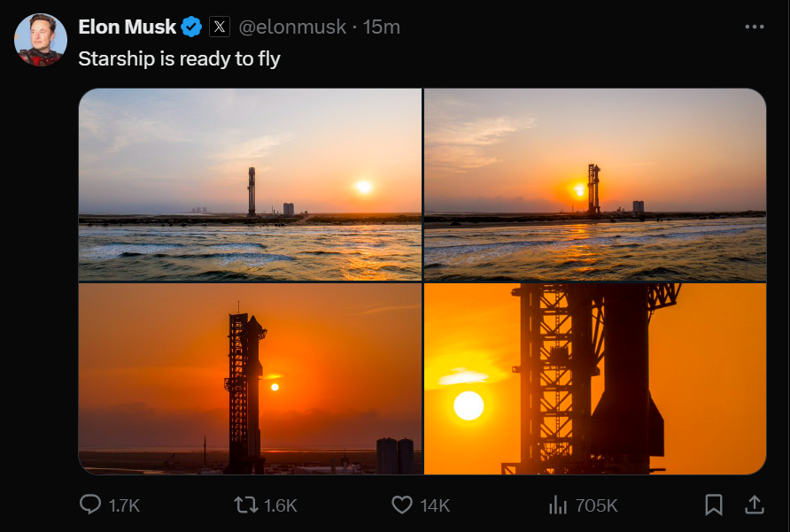The width and height of the screenshot is (790, 532).
Task: Click the 15m post timestamp
Action: [382, 27]
